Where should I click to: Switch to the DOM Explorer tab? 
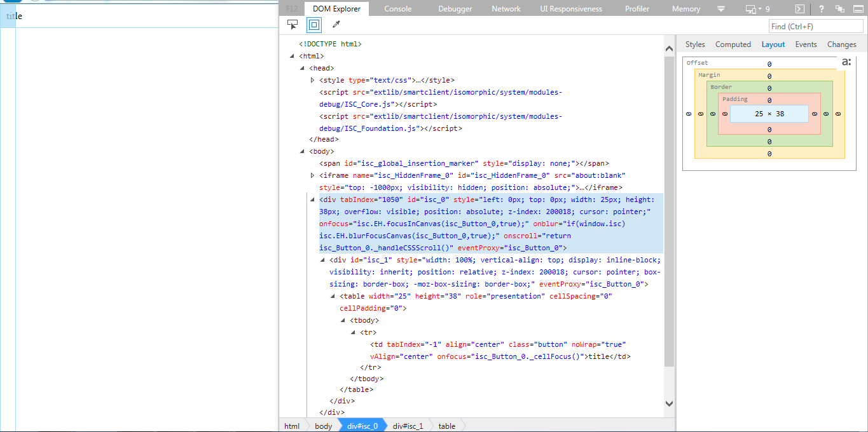[x=337, y=9]
